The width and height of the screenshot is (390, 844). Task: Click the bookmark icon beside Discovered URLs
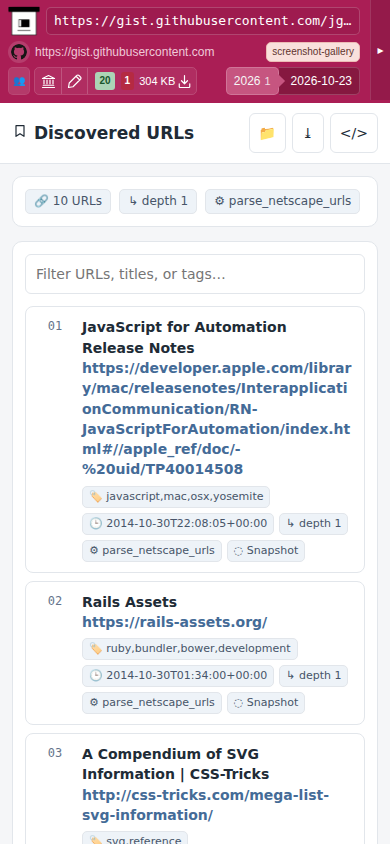click(x=20, y=131)
